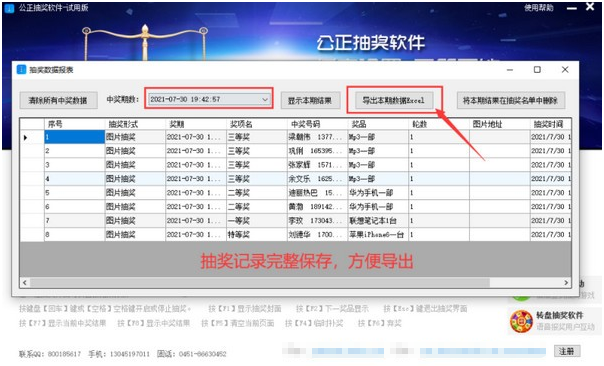The height and width of the screenshot is (366, 604).
Task: Click the 转盘抽奖软件 title text
Action: click(x=559, y=315)
